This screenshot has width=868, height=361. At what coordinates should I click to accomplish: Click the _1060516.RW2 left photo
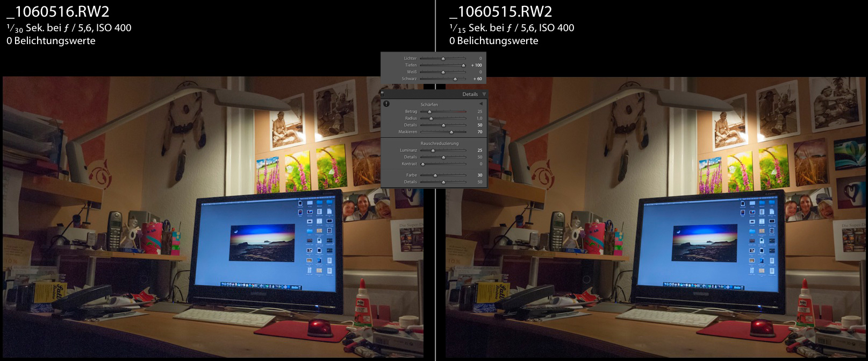213,217
